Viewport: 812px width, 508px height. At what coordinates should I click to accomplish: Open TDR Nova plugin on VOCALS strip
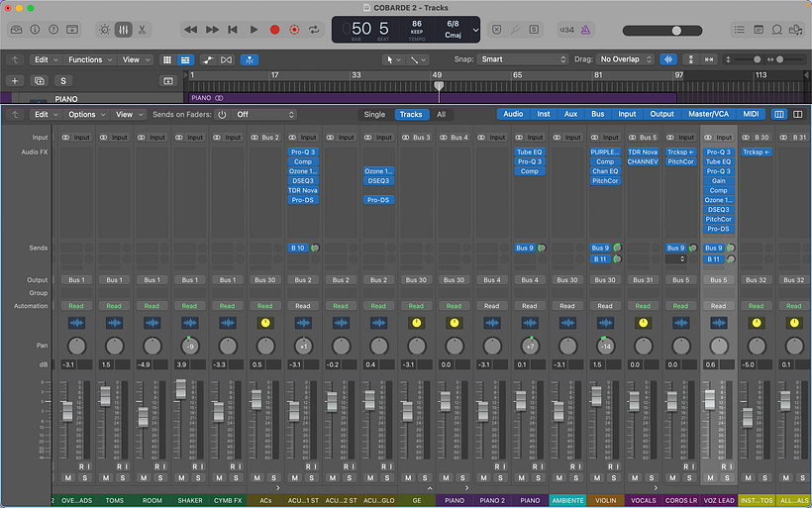pyautogui.click(x=643, y=152)
